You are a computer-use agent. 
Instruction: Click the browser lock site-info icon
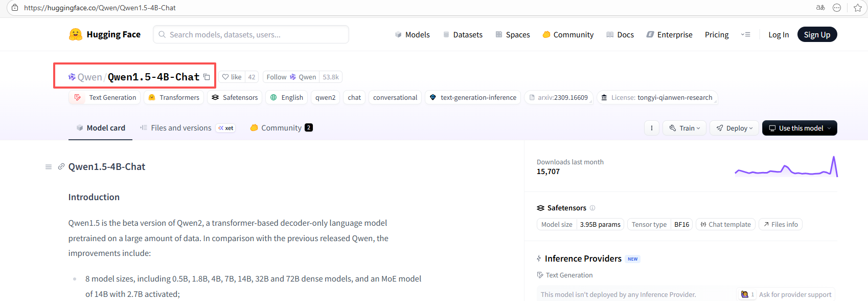15,8
